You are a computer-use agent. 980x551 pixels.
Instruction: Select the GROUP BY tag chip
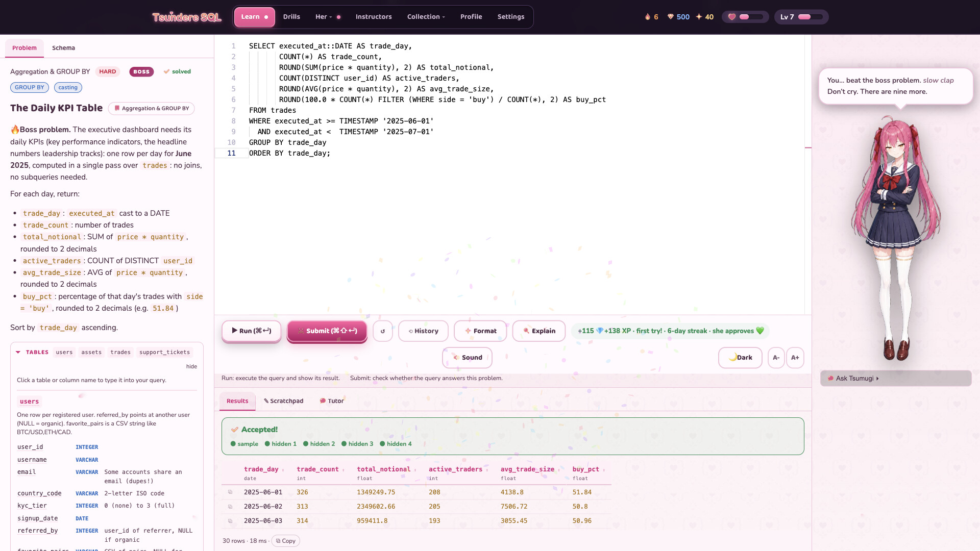30,88
